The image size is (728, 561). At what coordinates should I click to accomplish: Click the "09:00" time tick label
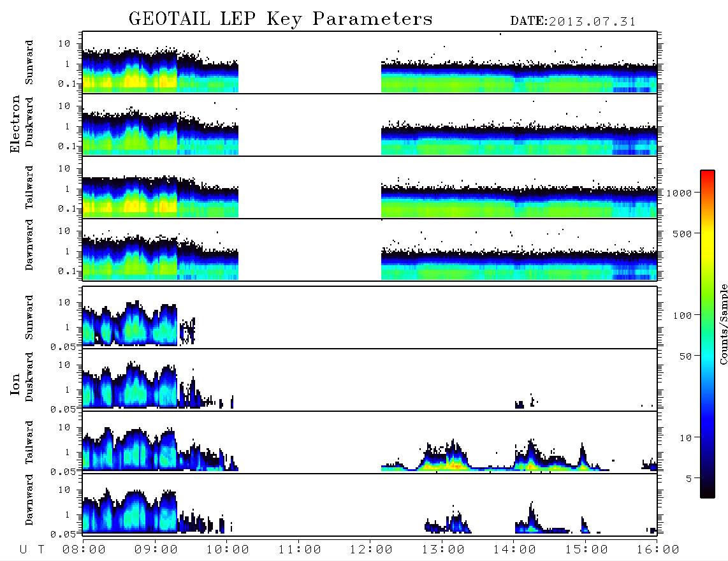click(x=156, y=550)
